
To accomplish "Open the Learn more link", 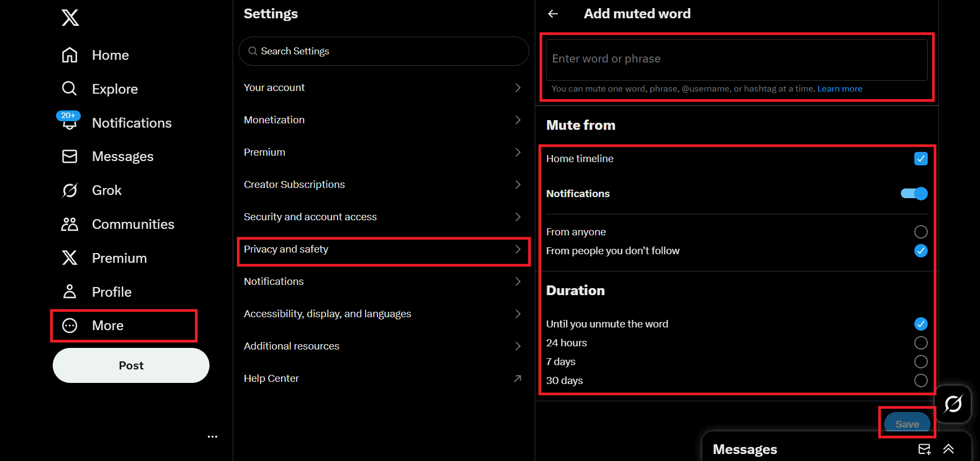I will pos(839,89).
